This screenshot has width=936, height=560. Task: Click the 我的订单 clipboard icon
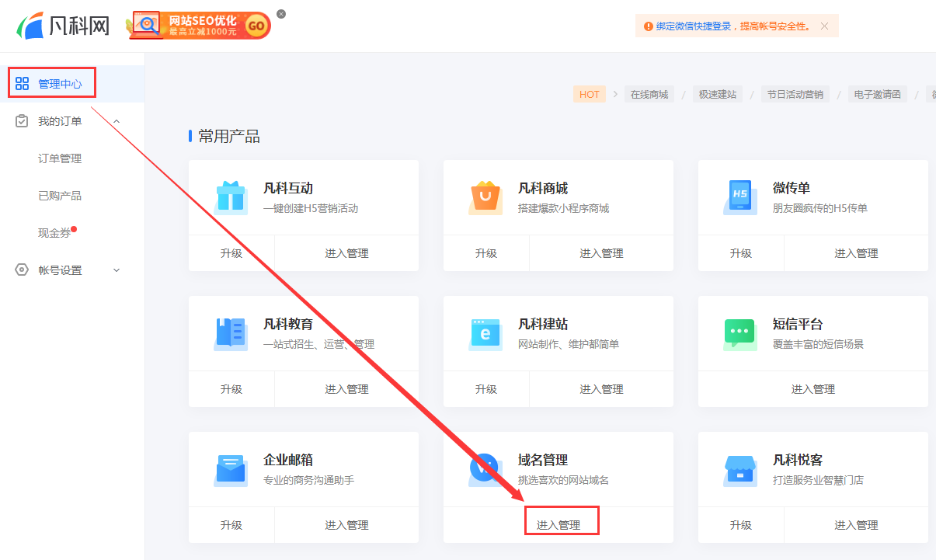pos(22,121)
